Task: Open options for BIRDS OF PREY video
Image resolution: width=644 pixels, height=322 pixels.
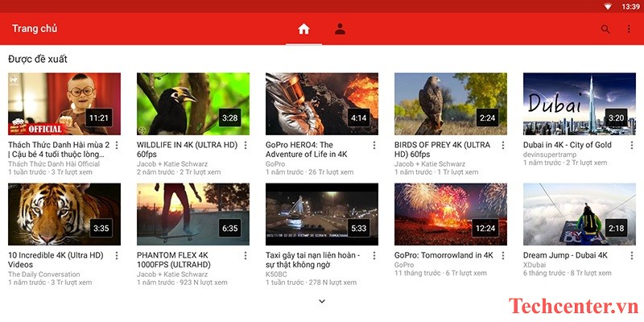Action: 503,146
